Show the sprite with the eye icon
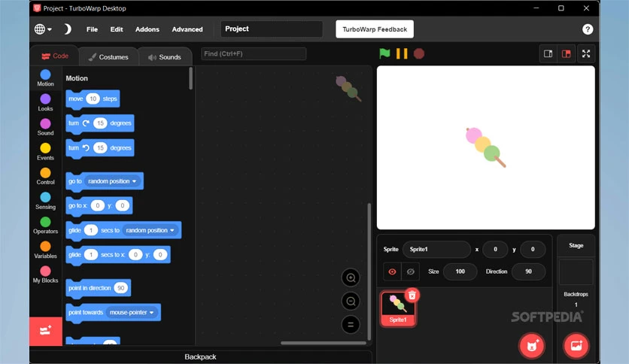629x364 pixels. click(392, 271)
